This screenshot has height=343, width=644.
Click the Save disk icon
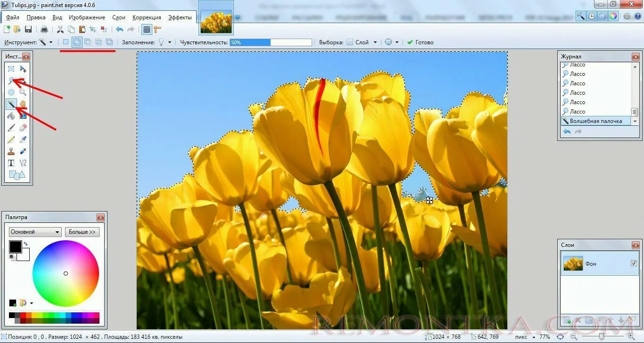tap(28, 29)
